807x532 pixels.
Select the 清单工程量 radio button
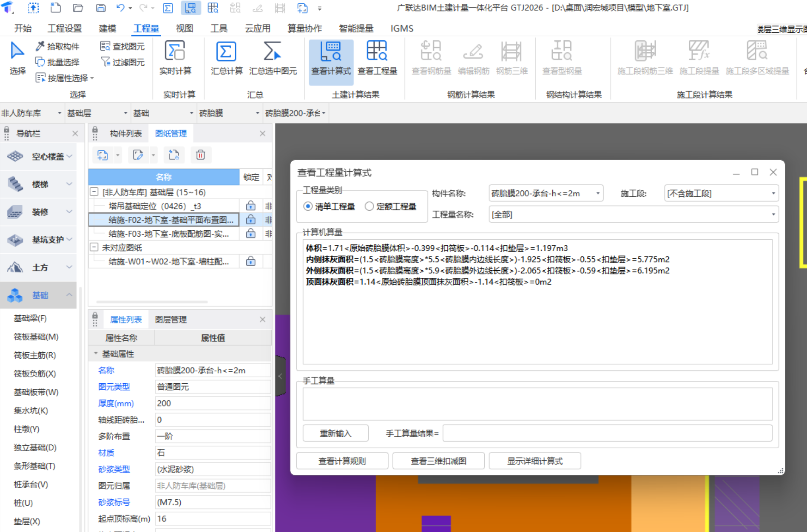(x=308, y=206)
